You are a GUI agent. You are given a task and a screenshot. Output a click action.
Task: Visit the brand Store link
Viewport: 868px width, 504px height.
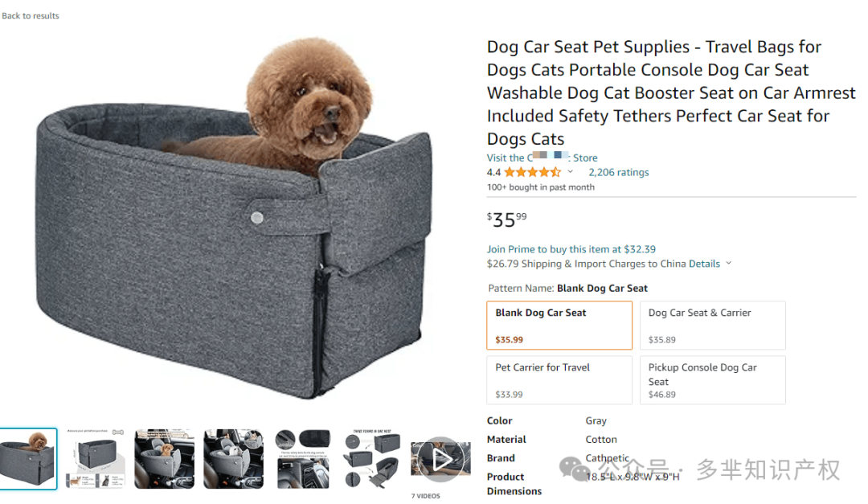(542, 158)
